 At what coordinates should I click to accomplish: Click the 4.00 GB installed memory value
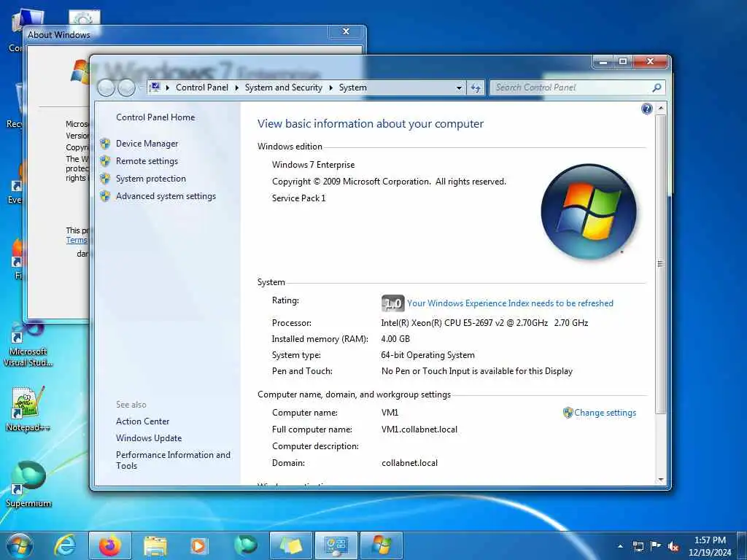coord(395,339)
